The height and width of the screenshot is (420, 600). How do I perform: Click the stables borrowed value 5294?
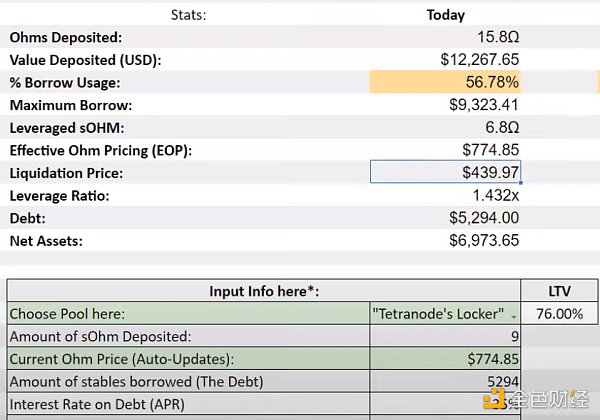click(445, 381)
